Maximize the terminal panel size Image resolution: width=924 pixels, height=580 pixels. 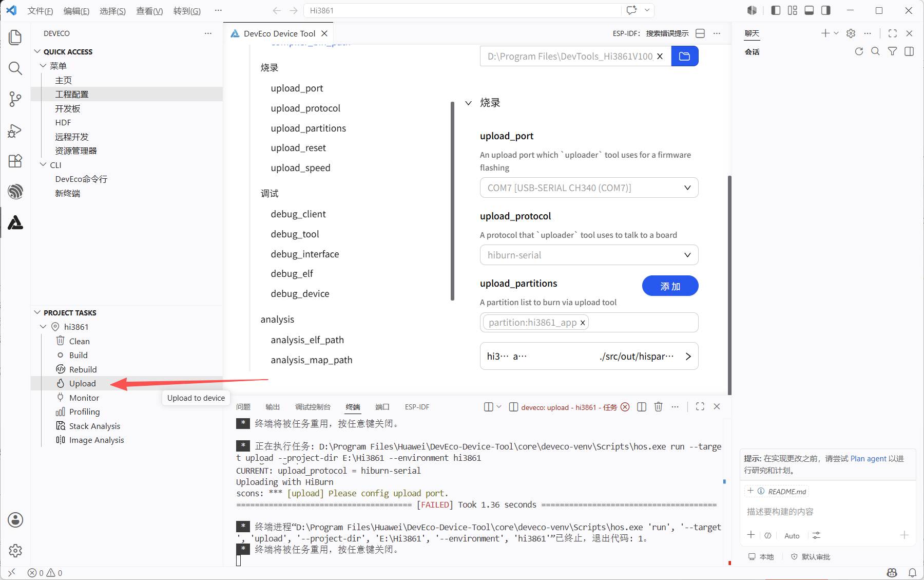point(700,406)
